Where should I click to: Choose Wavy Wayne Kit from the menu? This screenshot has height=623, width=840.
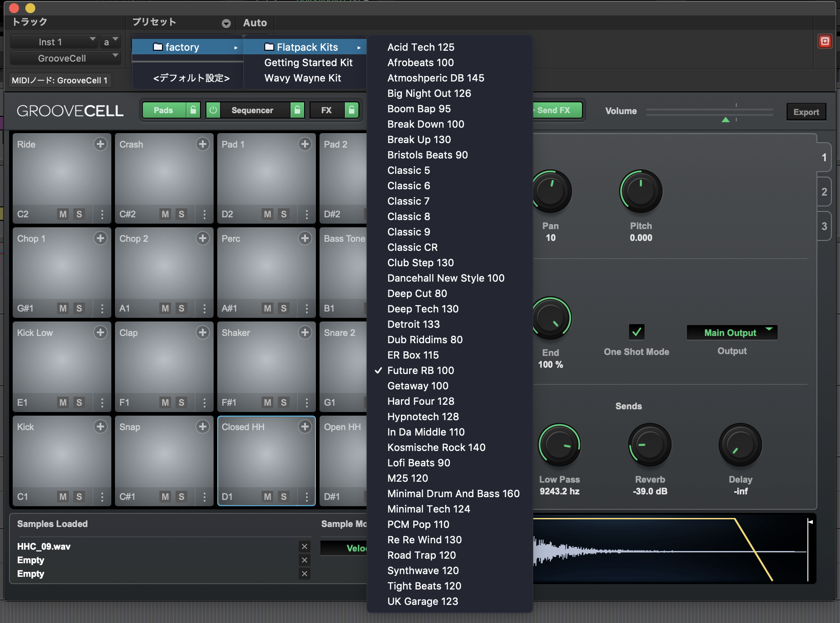[303, 78]
